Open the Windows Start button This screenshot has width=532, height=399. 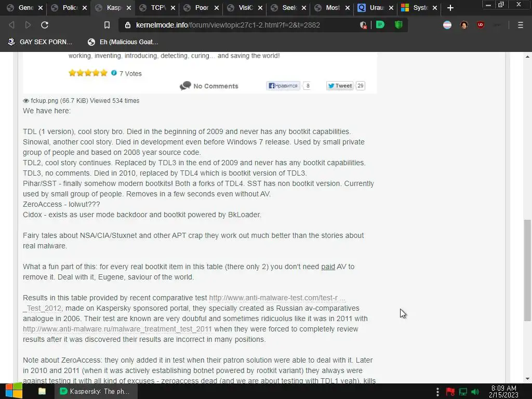point(14,391)
